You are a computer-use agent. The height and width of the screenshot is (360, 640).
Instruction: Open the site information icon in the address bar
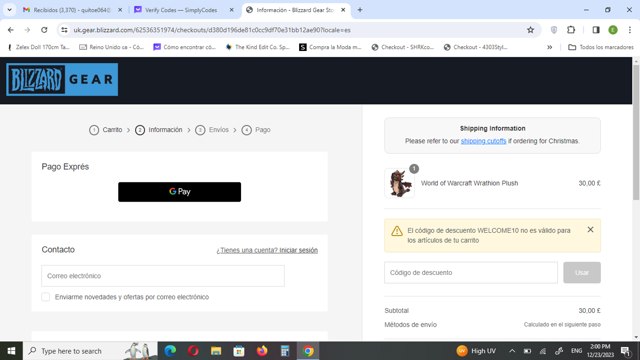coord(64,30)
